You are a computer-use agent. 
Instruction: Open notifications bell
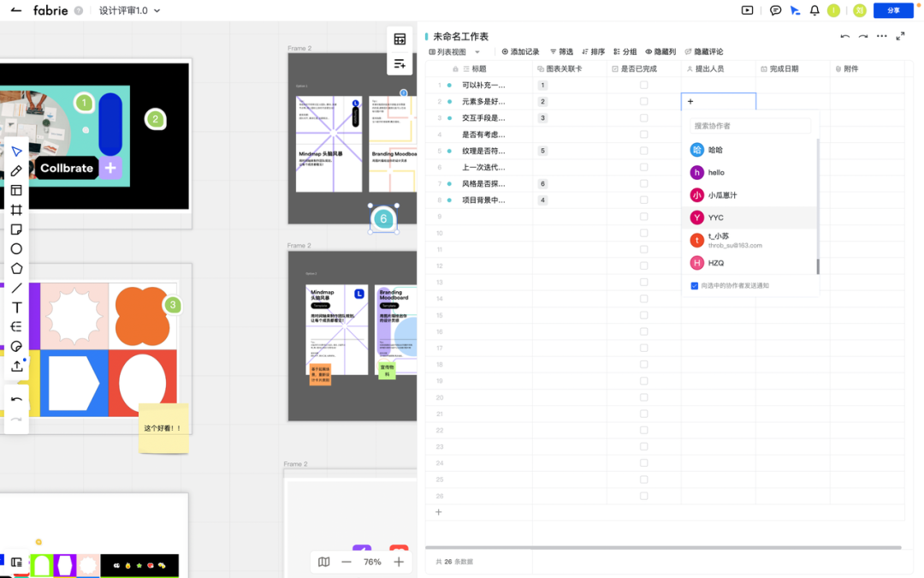tap(814, 10)
